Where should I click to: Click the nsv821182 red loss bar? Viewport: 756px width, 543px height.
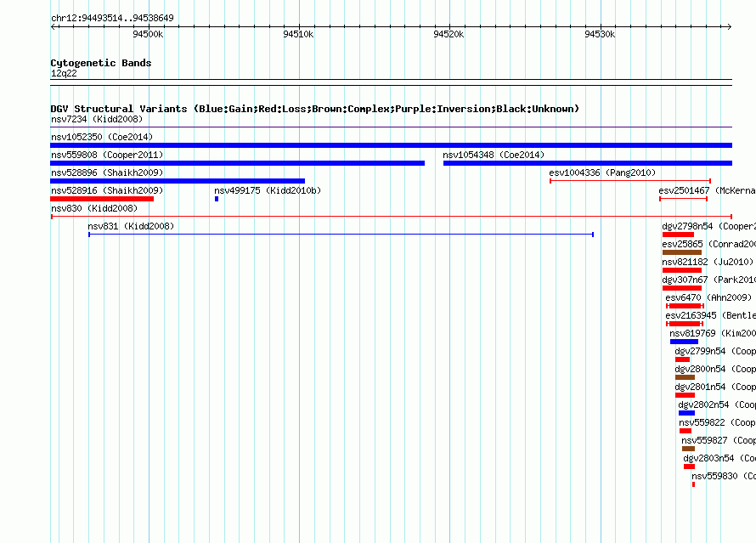(682, 270)
